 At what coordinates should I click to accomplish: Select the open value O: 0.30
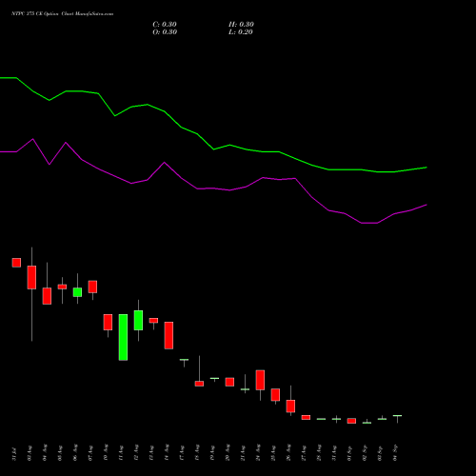click(x=165, y=32)
